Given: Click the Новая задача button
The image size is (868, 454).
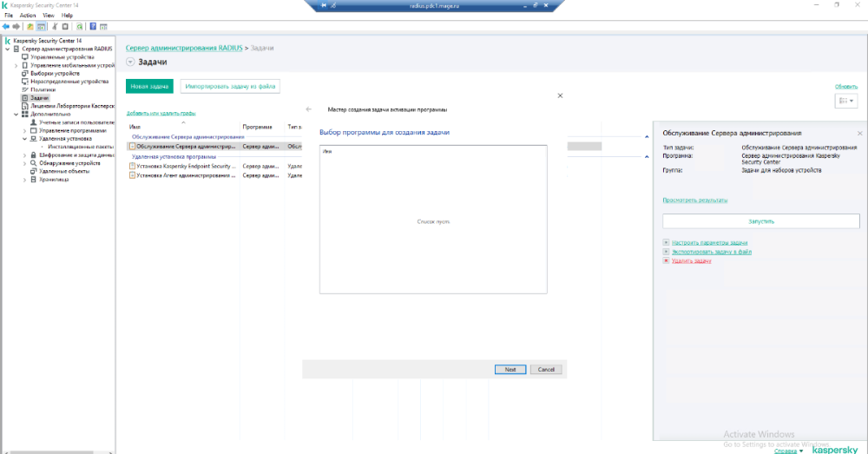Looking at the screenshot, I should pos(149,86).
